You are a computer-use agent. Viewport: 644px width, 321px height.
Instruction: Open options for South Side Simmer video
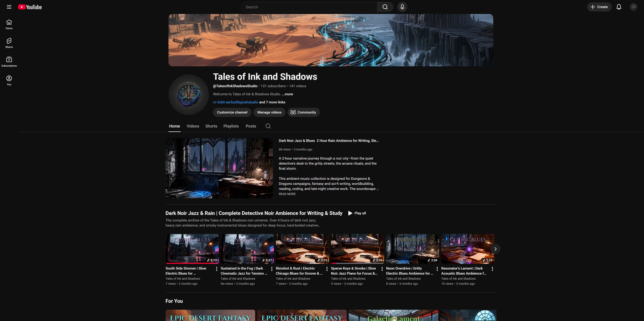217,269
